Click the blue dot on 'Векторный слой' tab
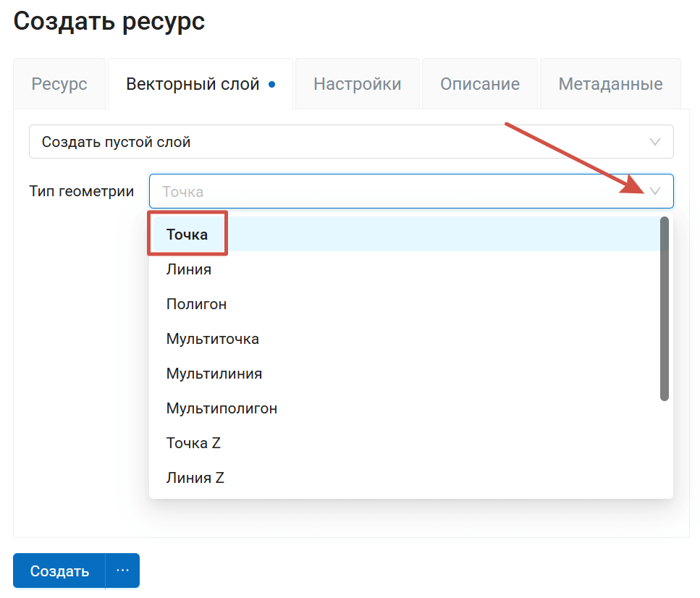The height and width of the screenshot is (598, 700). [x=271, y=83]
